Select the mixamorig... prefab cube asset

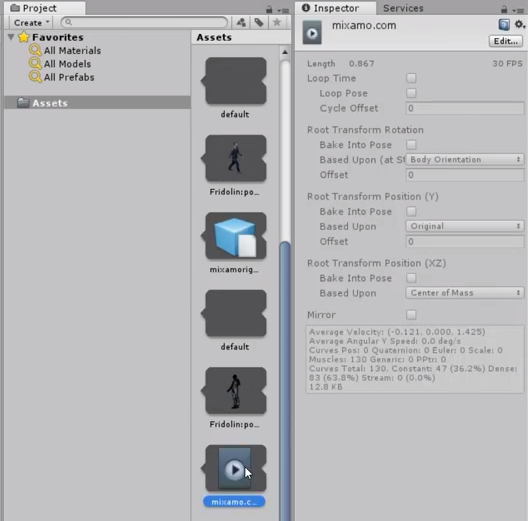click(x=236, y=236)
